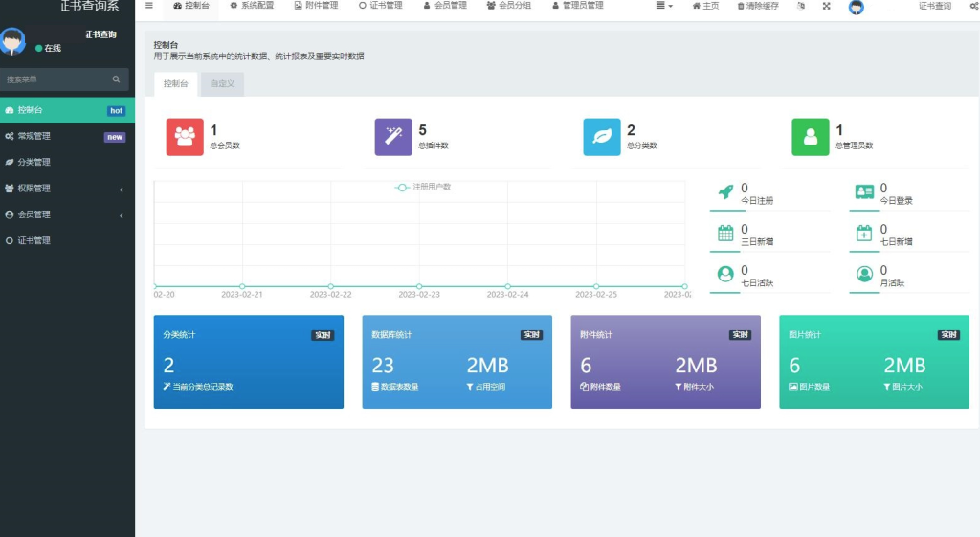Open user avatar menu in top bar
Image resolution: width=980 pixels, height=537 pixels.
click(857, 7)
